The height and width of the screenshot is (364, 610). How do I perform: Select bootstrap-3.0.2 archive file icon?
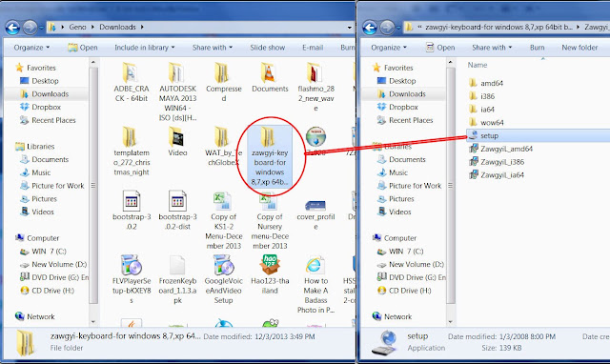[x=132, y=201]
